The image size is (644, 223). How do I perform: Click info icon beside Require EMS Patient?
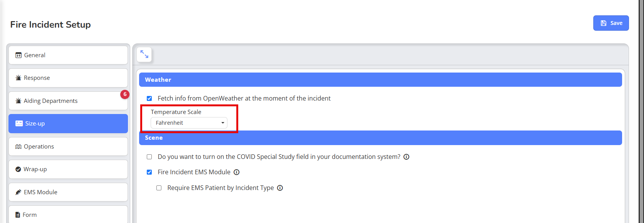coord(280,188)
